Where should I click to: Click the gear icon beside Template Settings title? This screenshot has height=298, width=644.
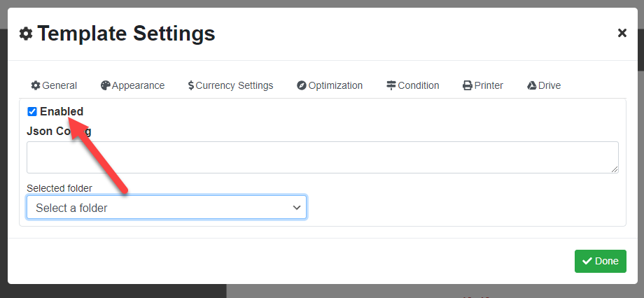point(26,34)
